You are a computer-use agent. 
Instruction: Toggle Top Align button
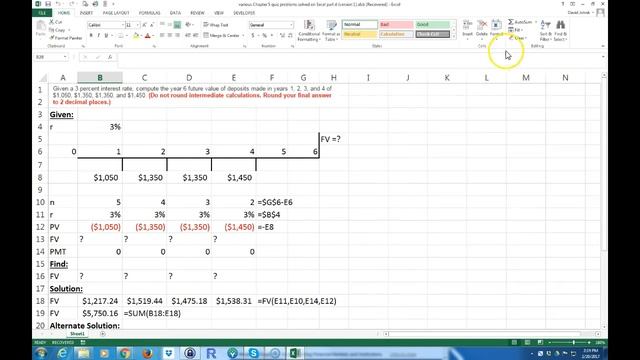pos(162,25)
